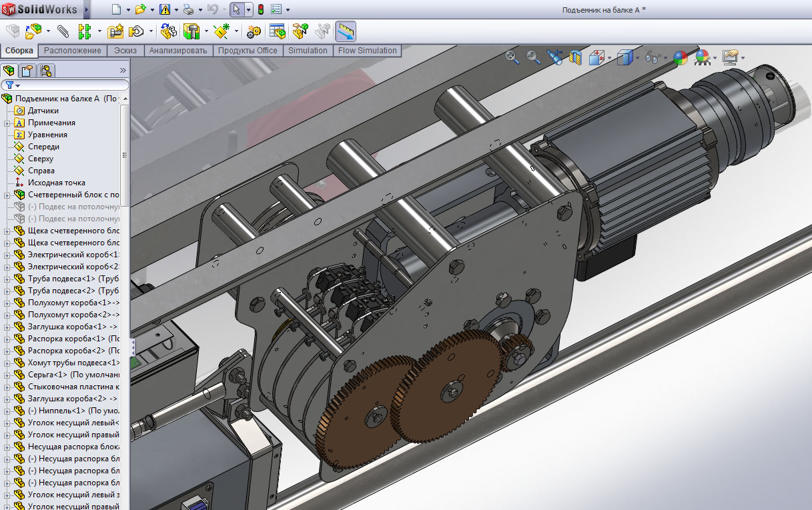Toggle the Select cursor tool

click(236, 9)
